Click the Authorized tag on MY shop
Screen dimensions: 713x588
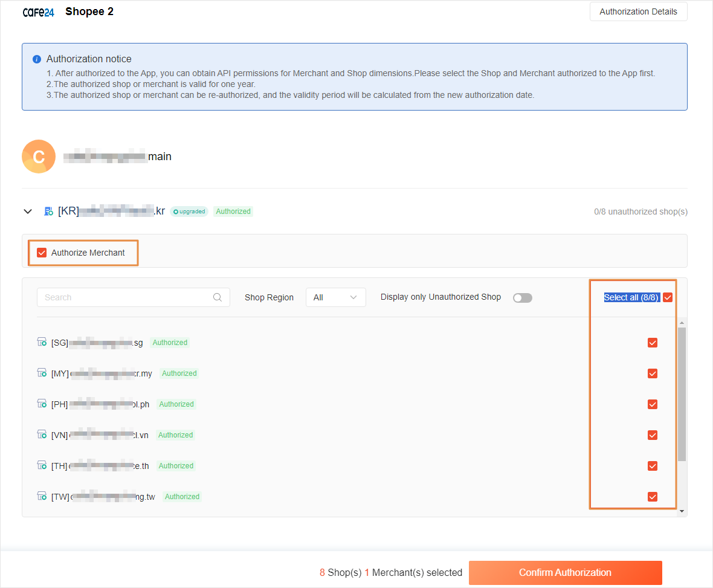[x=179, y=373]
